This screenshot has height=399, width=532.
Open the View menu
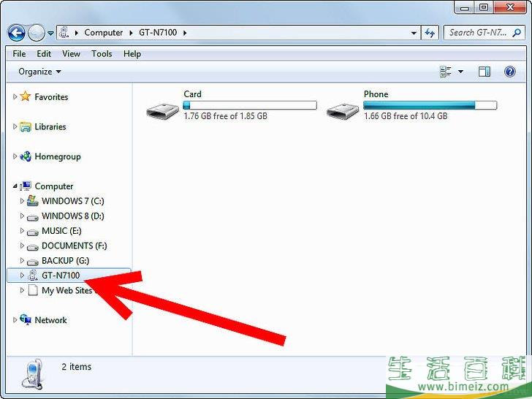[72, 54]
